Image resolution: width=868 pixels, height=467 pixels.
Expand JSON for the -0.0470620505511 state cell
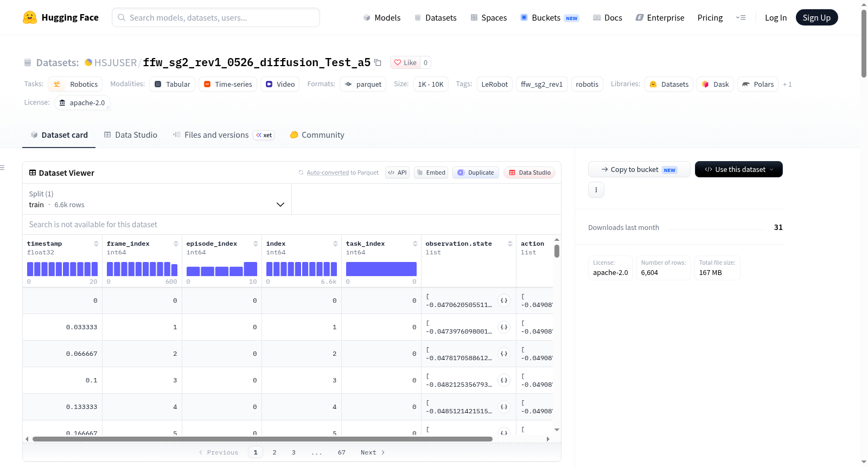tap(504, 300)
